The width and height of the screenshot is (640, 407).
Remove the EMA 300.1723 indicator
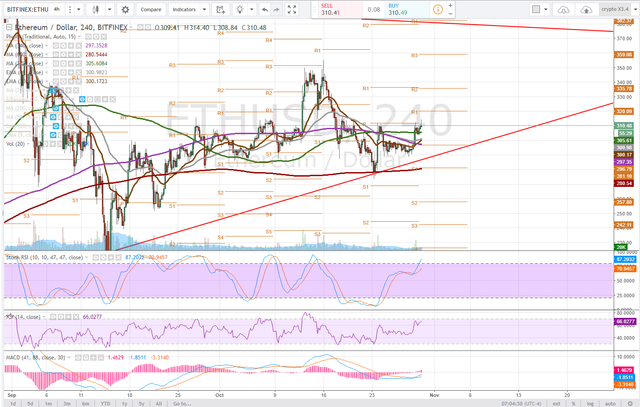(x=78, y=82)
